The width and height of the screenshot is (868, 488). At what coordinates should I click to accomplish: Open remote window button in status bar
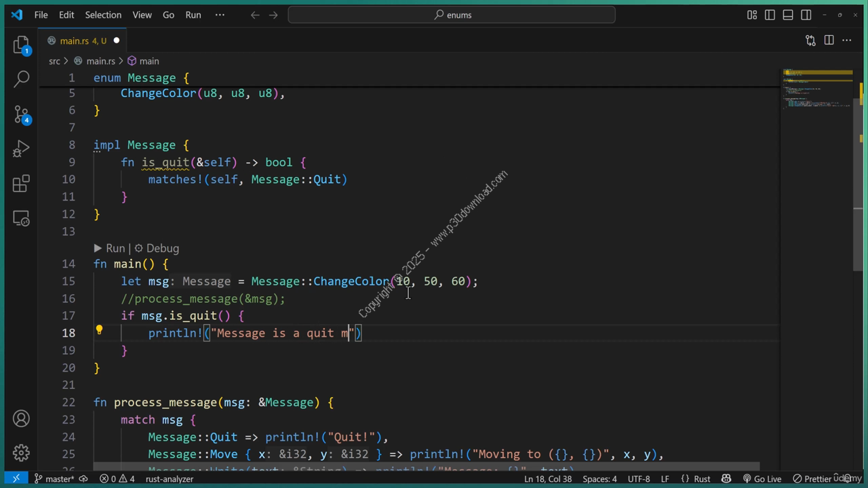click(x=16, y=479)
